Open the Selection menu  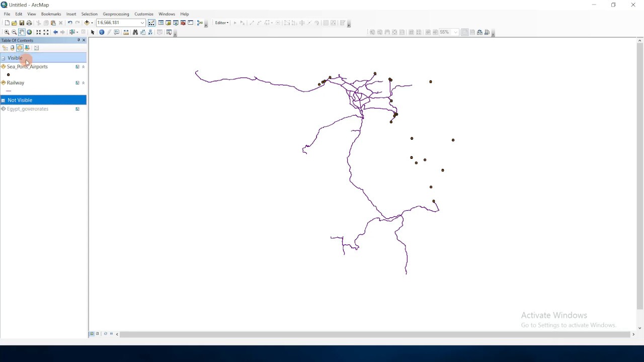(89, 14)
